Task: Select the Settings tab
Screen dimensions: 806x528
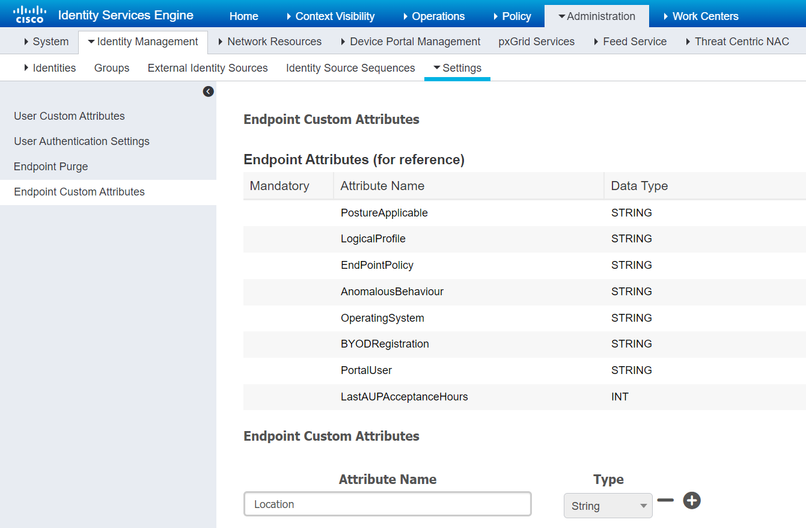Action: click(x=457, y=68)
